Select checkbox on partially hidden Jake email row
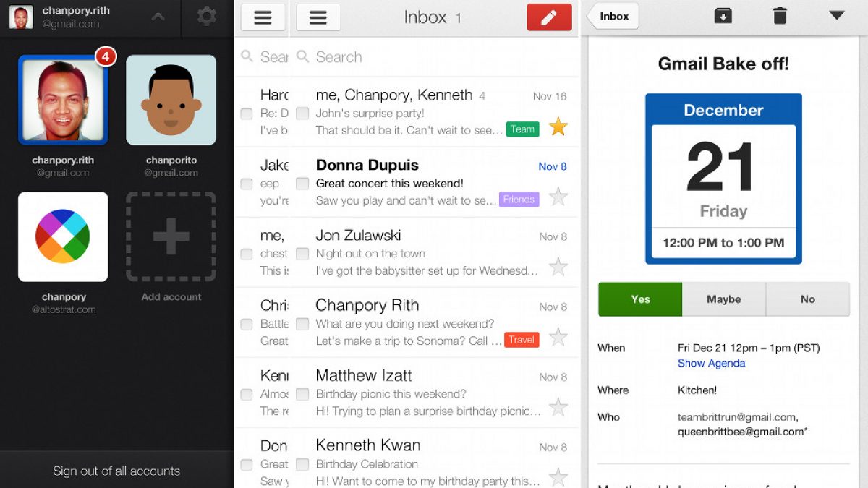Viewport: 868px width, 488px height. point(247,184)
